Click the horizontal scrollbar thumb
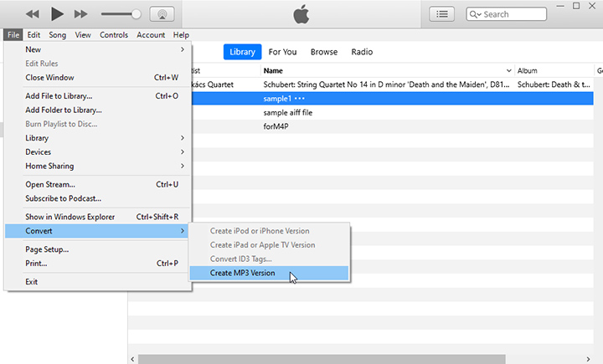 [322, 359]
